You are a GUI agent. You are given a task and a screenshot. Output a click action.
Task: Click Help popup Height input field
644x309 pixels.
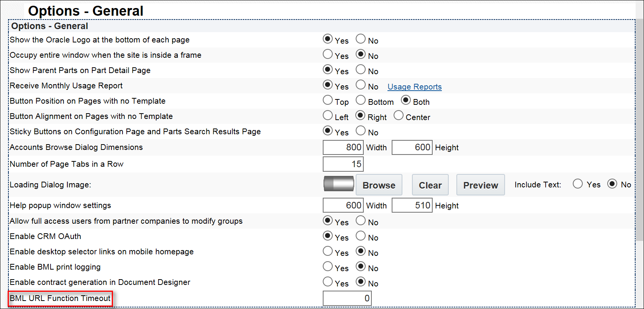[412, 205]
